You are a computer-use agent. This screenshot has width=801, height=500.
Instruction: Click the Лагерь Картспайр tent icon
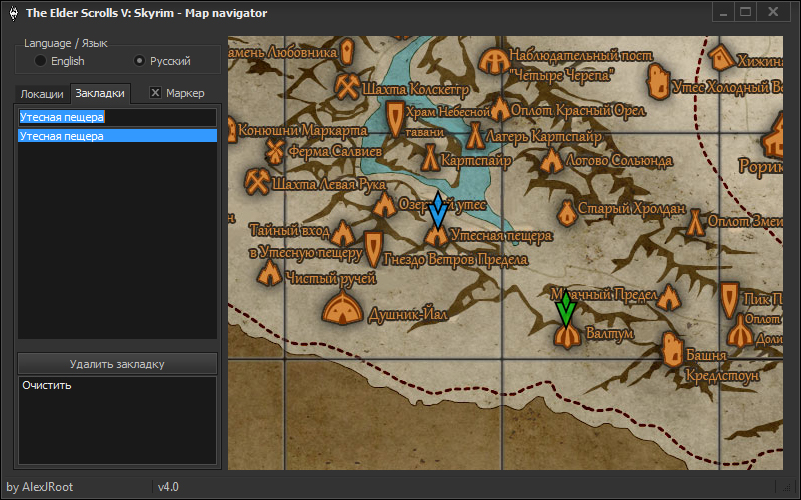point(475,135)
